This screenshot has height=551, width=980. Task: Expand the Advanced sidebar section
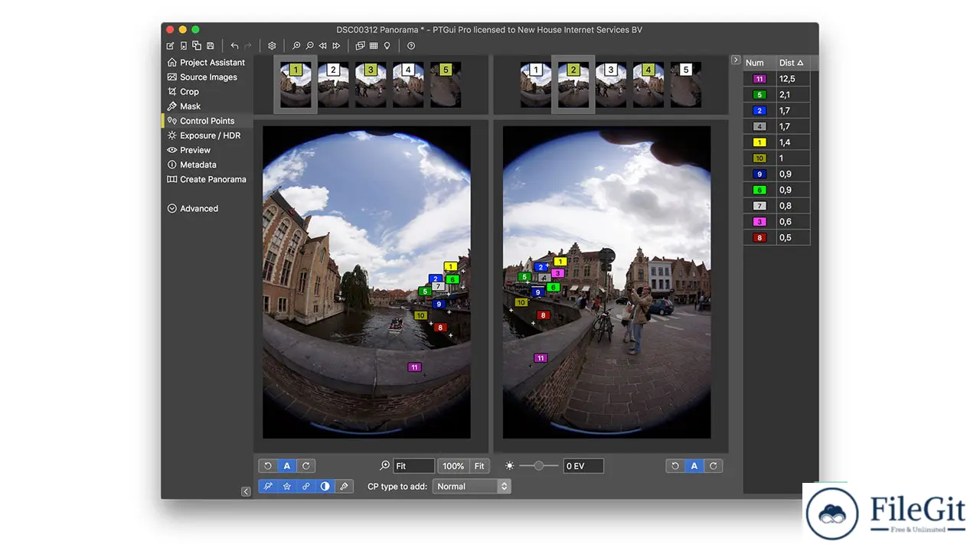(193, 208)
